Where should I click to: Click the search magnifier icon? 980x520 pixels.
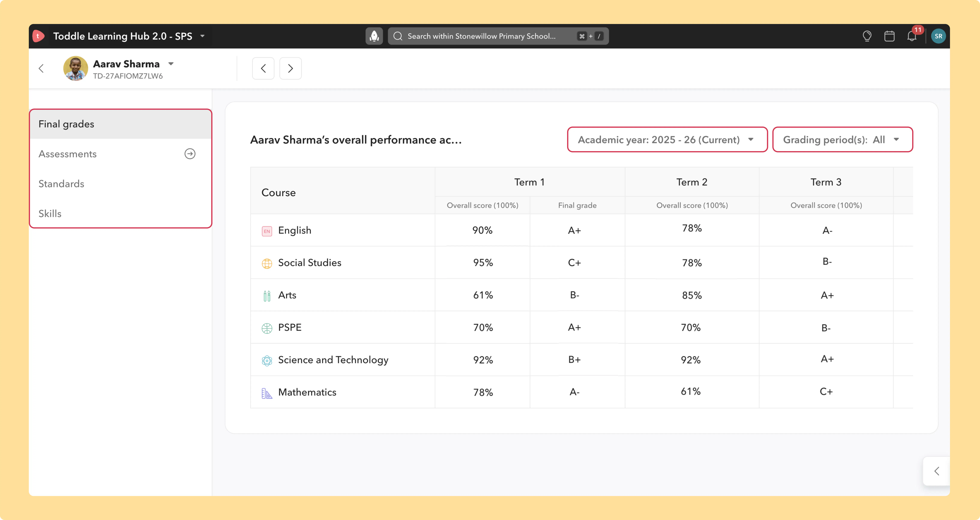[x=398, y=36]
